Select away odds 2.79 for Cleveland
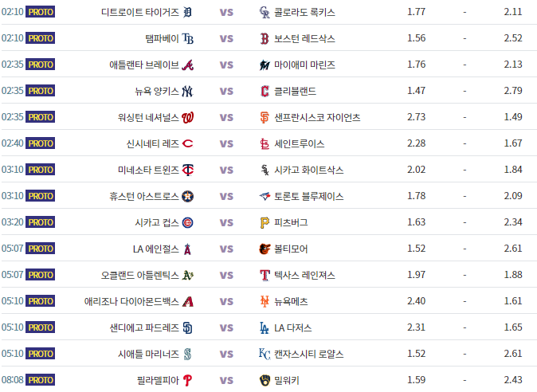The height and width of the screenshot is (392, 537). coord(512,91)
